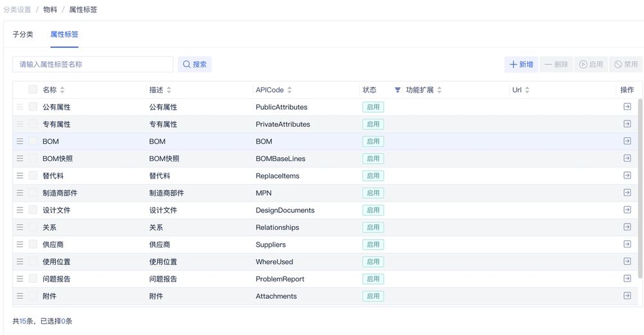Tick checkbox for 替代料 row

coord(33,175)
